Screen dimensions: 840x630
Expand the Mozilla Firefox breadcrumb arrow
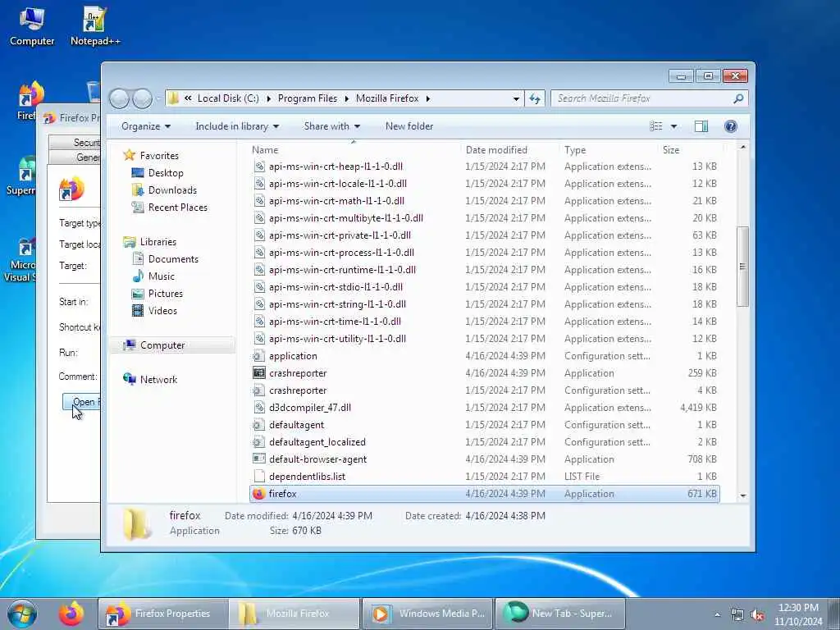coord(427,98)
